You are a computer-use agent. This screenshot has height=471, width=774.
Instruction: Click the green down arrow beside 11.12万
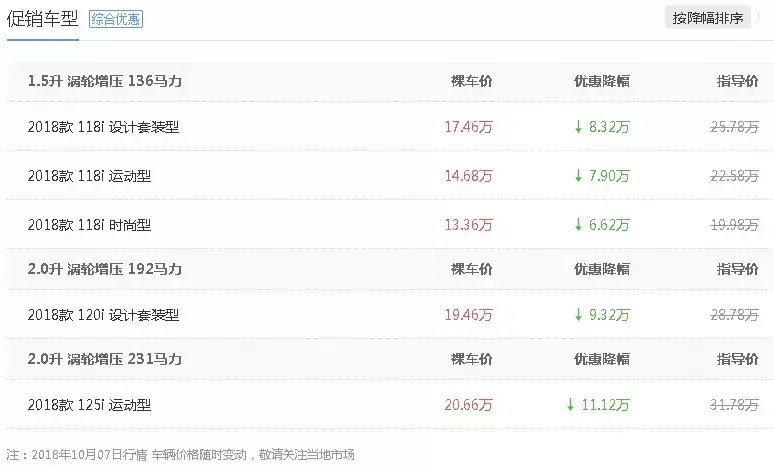click(x=570, y=405)
